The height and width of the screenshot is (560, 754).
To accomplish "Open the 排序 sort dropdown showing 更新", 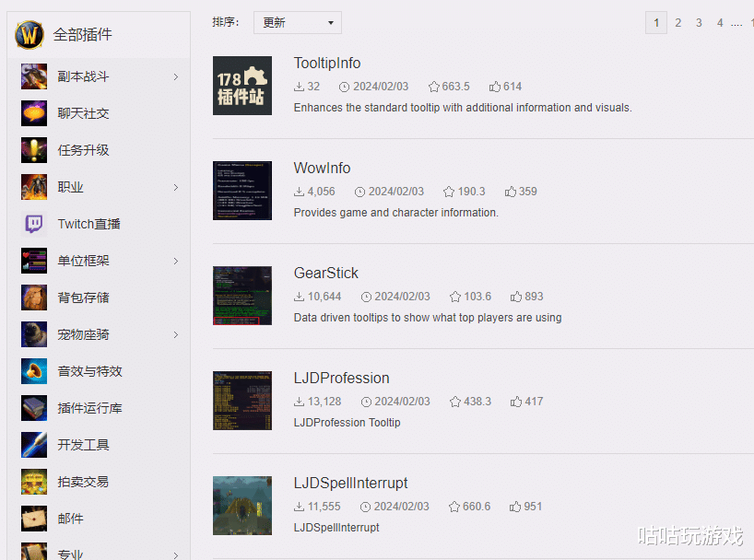I will 298,23.
